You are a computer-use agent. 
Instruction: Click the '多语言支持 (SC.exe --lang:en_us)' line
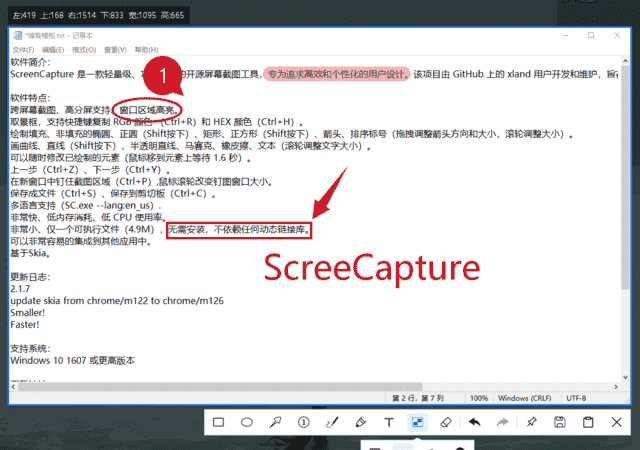click(x=86, y=205)
